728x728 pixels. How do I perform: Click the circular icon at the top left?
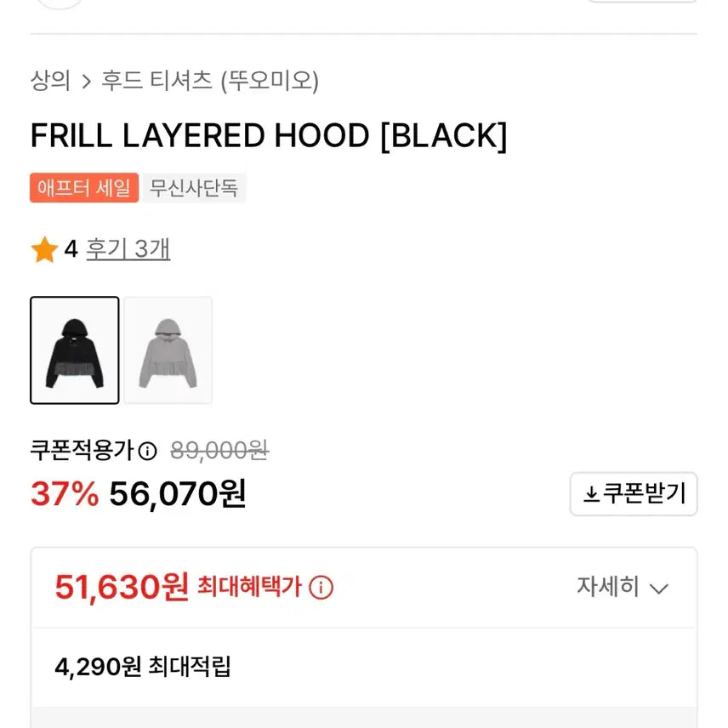pyautogui.click(x=60, y=3)
